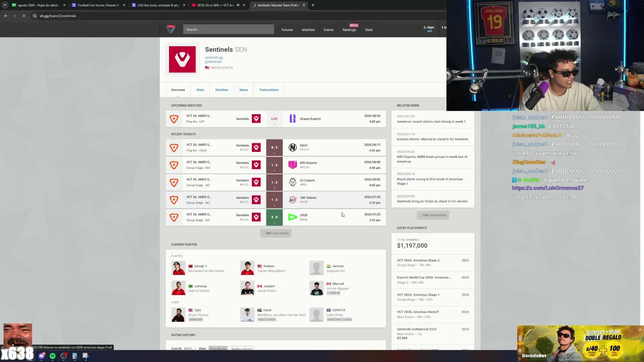Screen dimensions: 644x362
Task: Open the Transactions tab on the Sentinels profile
Action: click(x=269, y=89)
